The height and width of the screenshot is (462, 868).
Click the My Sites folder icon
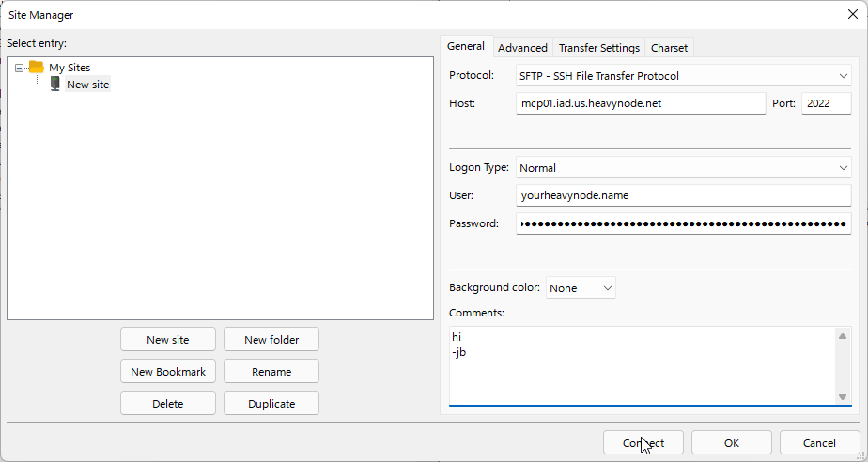[x=37, y=68]
